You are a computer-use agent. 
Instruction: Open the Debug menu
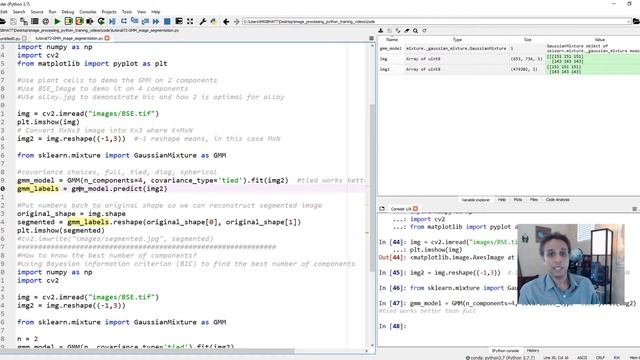coord(68,12)
